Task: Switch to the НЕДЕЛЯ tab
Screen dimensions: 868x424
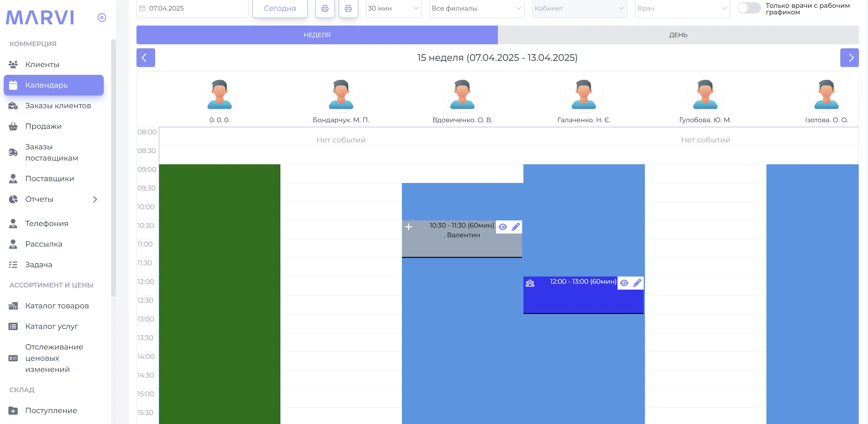Action: (317, 35)
